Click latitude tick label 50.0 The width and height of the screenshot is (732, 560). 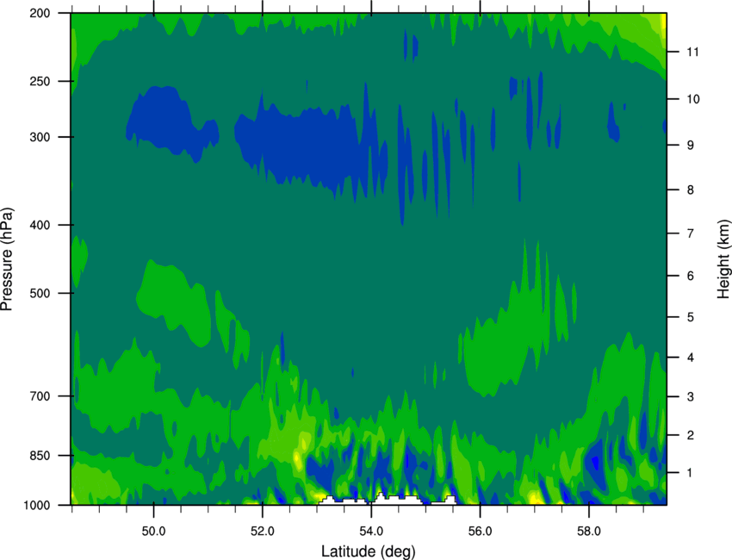coord(153,532)
